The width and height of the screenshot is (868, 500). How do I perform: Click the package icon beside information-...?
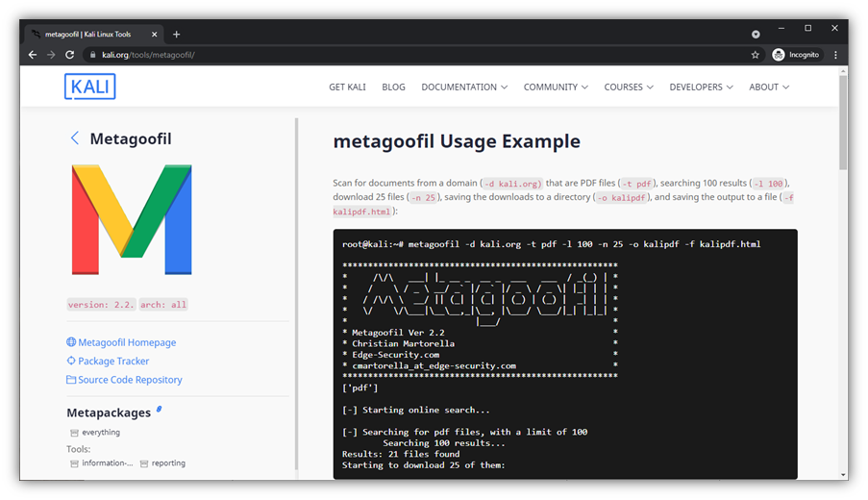[x=74, y=464]
